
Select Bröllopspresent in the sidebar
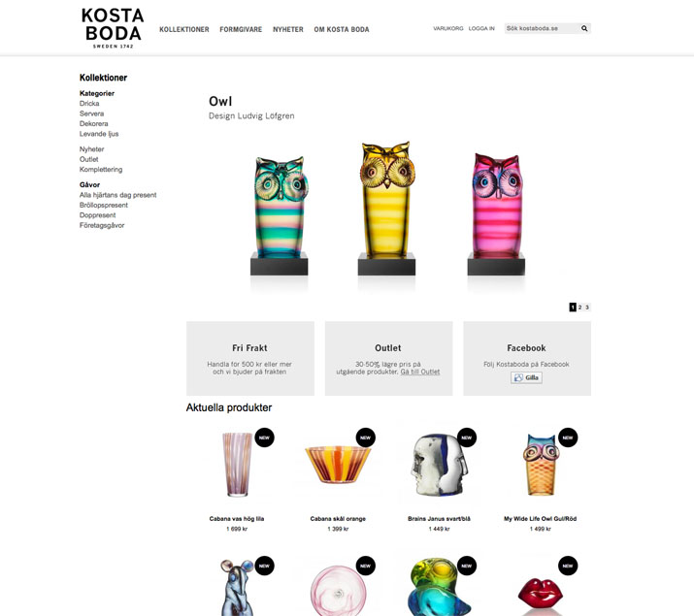[x=104, y=206]
